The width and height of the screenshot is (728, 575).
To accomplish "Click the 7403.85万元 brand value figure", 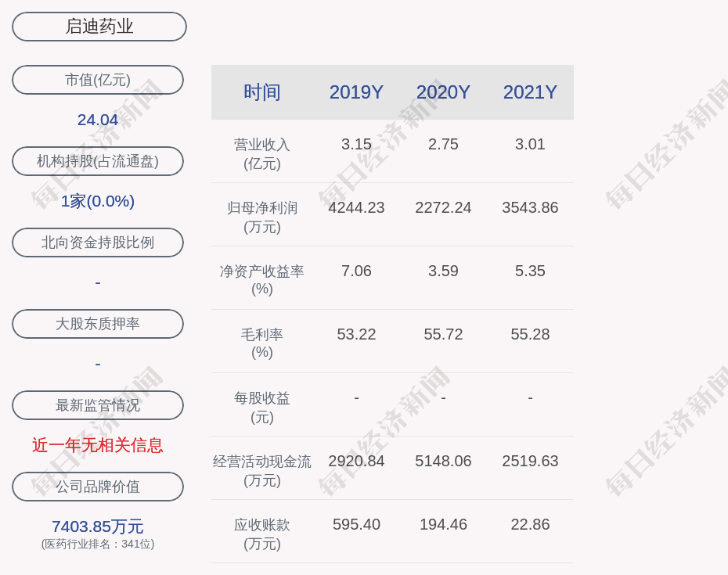I will (x=98, y=526).
